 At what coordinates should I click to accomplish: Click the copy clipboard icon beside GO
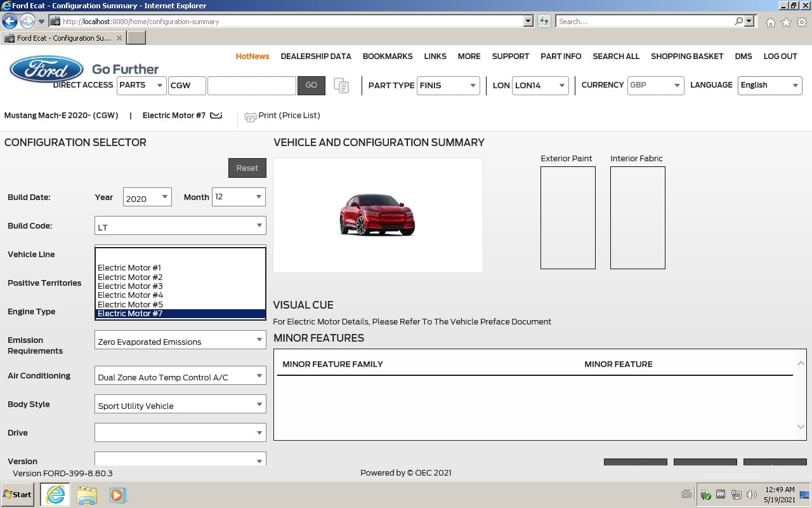341,86
